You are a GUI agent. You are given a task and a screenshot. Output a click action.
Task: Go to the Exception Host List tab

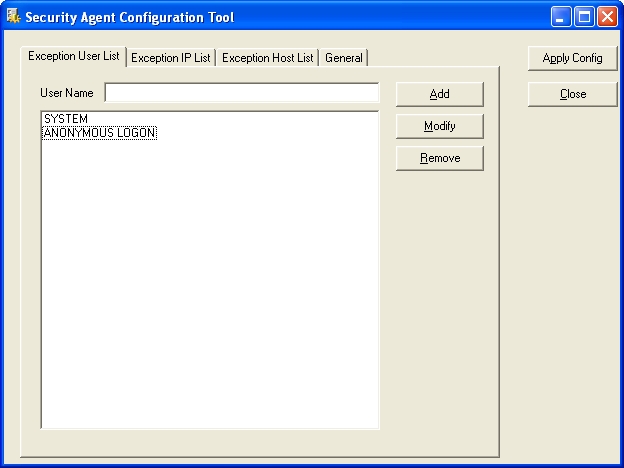tap(267, 58)
